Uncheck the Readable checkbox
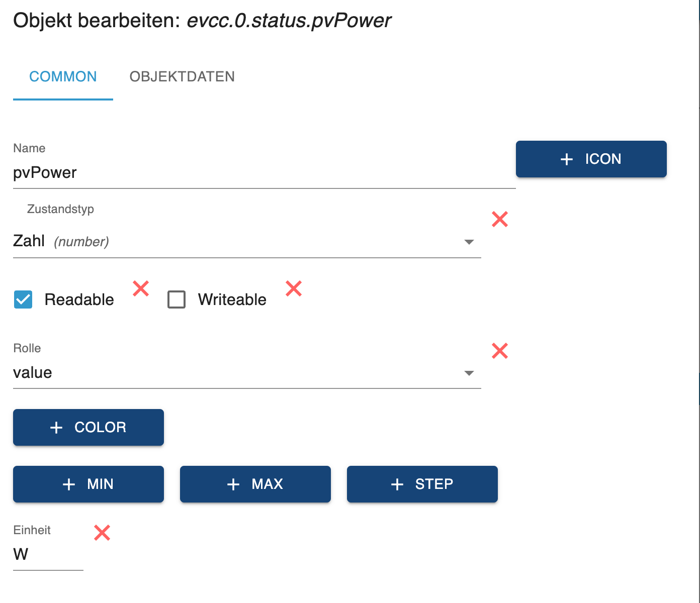The width and height of the screenshot is (700, 603). tap(23, 299)
